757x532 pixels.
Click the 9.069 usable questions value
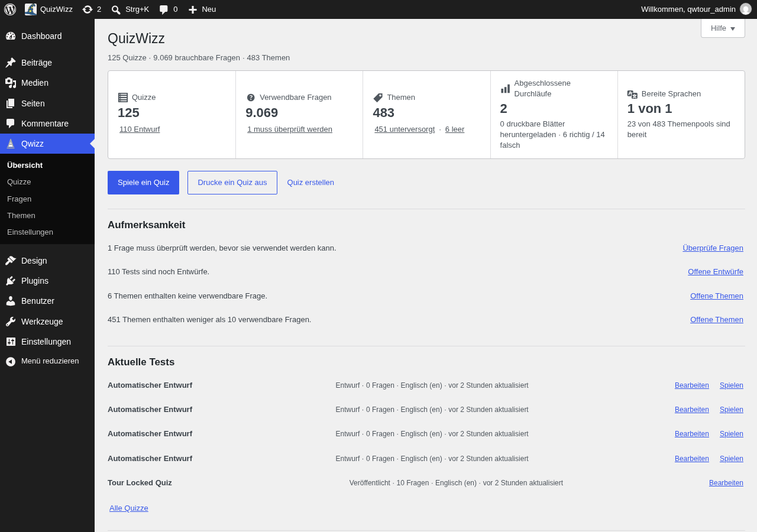(261, 113)
